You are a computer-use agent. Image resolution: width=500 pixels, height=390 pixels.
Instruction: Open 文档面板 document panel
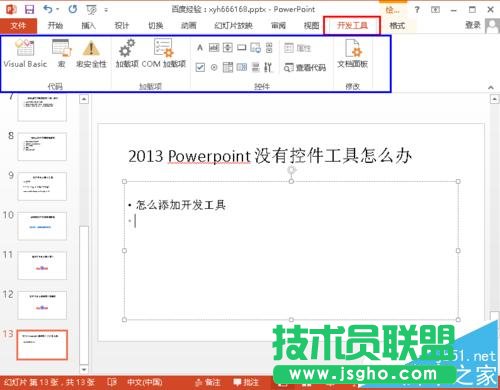click(x=352, y=53)
